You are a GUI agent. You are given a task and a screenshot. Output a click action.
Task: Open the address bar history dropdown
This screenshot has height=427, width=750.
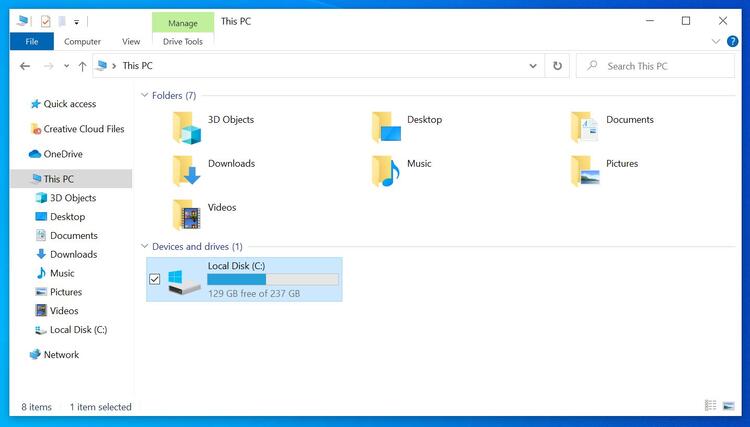tap(533, 66)
